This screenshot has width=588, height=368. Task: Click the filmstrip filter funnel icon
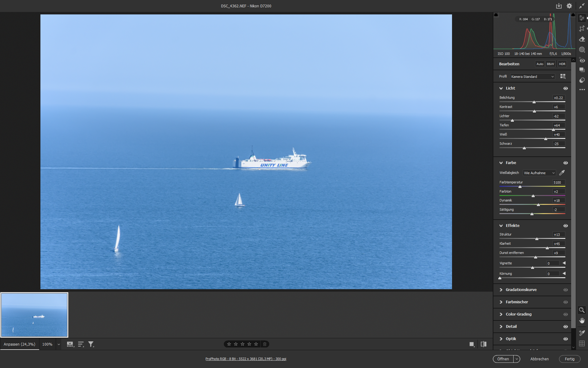coord(91,344)
